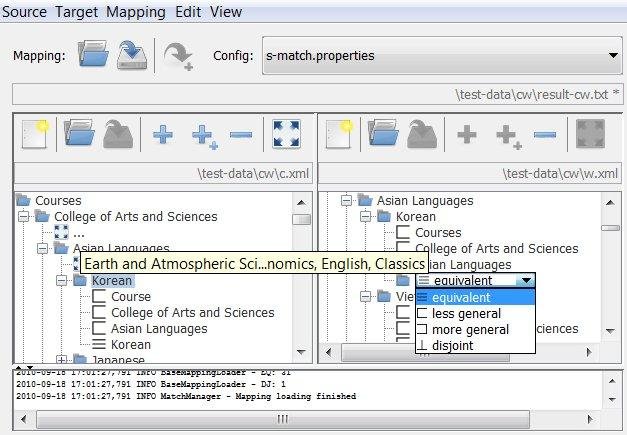627x435 pixels.
Task: Click log line BaseMappingLoader DJ: 1
Action: click(151, 384)
